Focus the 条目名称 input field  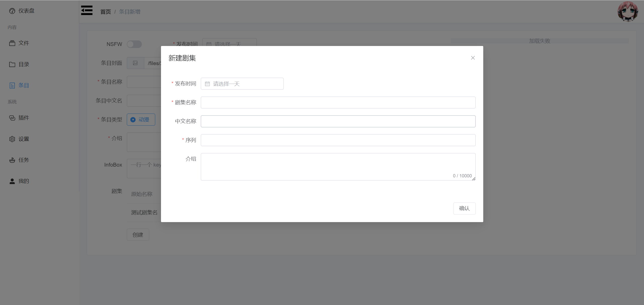coord(144,82)
